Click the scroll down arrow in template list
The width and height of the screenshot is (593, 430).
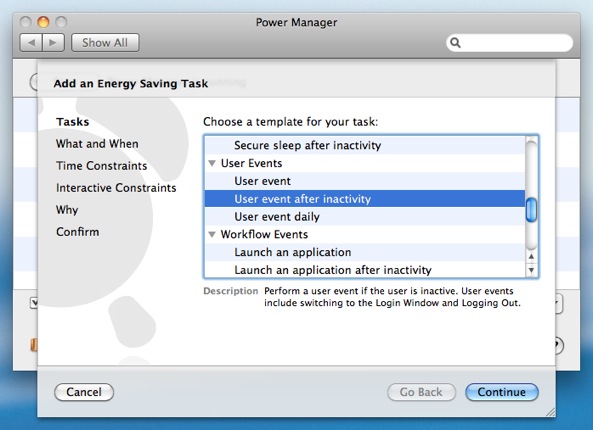click(x=531, y=270)
